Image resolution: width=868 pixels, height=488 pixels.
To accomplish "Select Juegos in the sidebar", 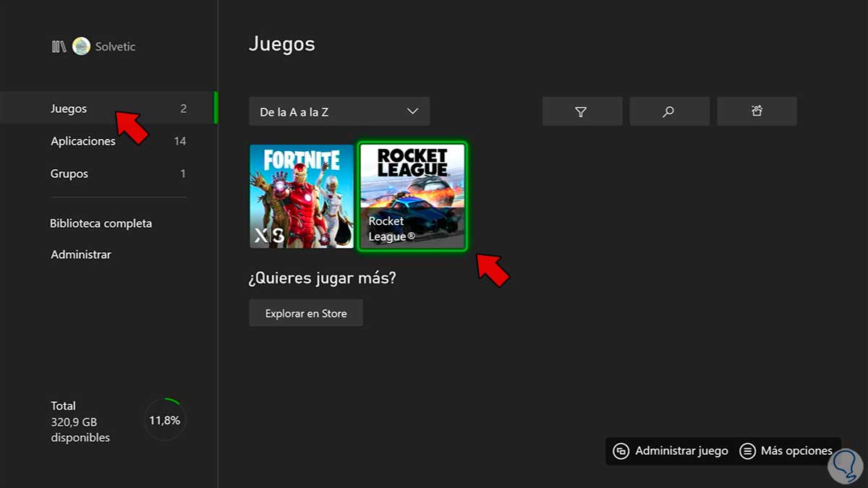I will click(109, 108).
